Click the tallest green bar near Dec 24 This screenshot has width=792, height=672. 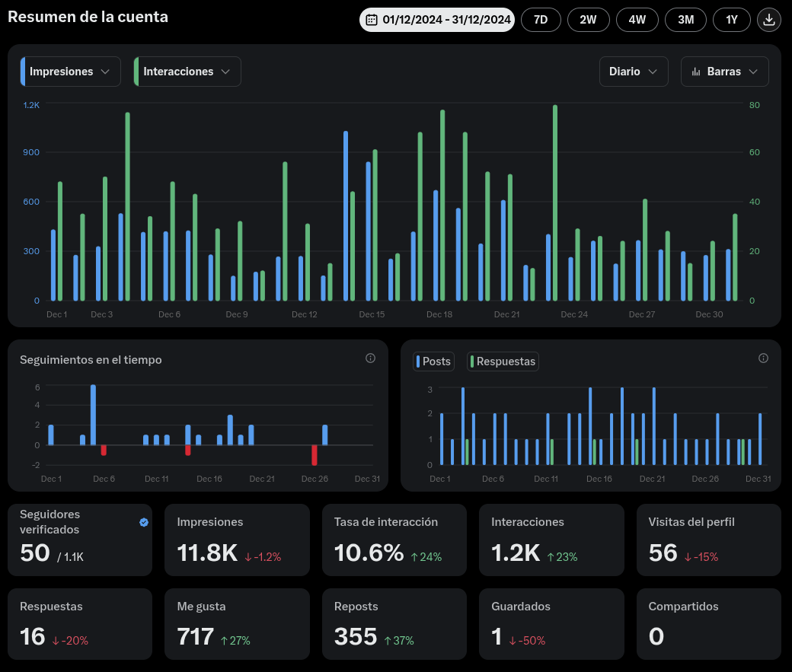[555, 203]
